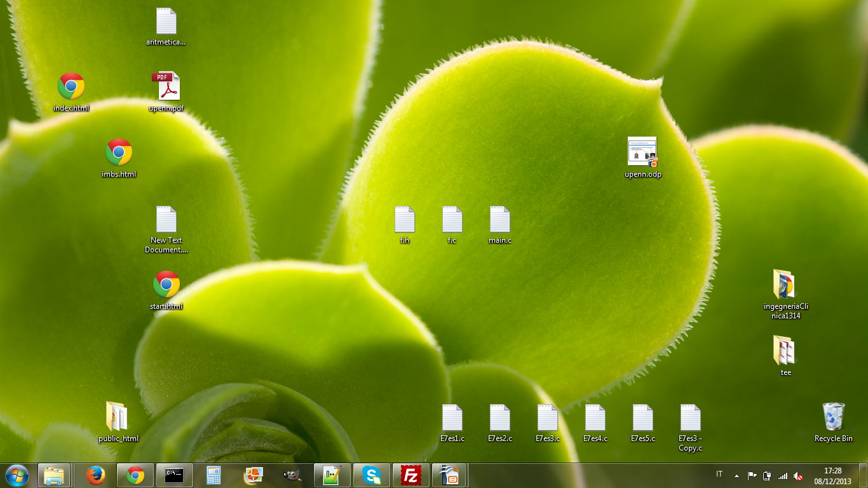Switch to the Notepad++ taskbar window

(x=332, y=475)
